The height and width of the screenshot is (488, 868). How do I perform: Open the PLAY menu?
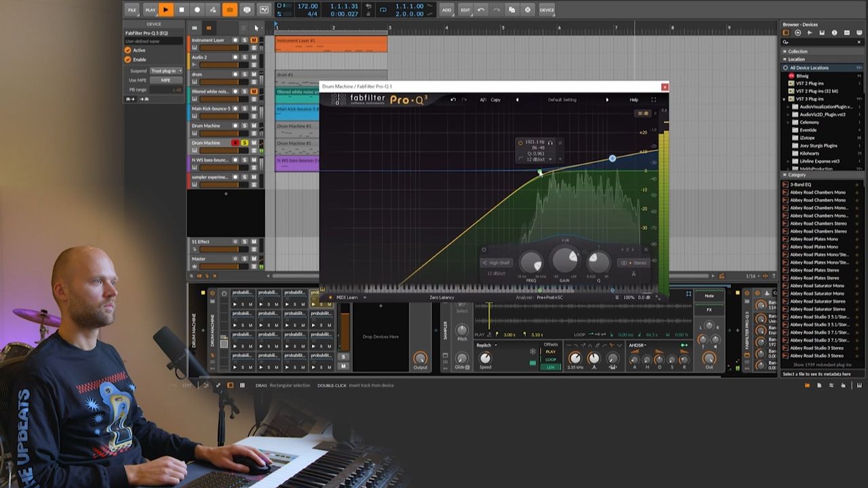click(151, 10)
